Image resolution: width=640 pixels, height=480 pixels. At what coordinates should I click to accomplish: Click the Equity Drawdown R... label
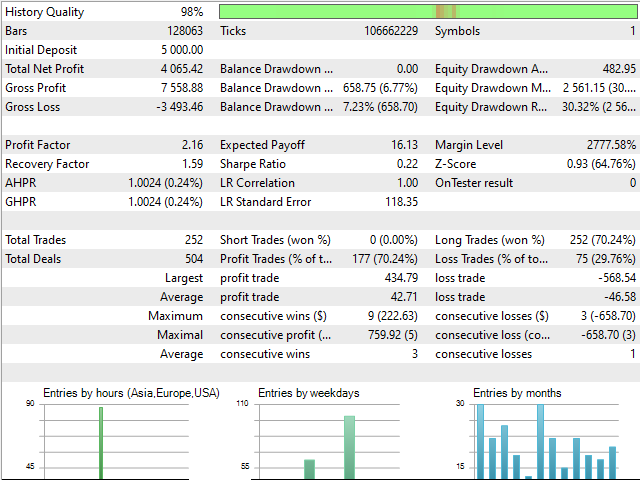tap(491, 107)
